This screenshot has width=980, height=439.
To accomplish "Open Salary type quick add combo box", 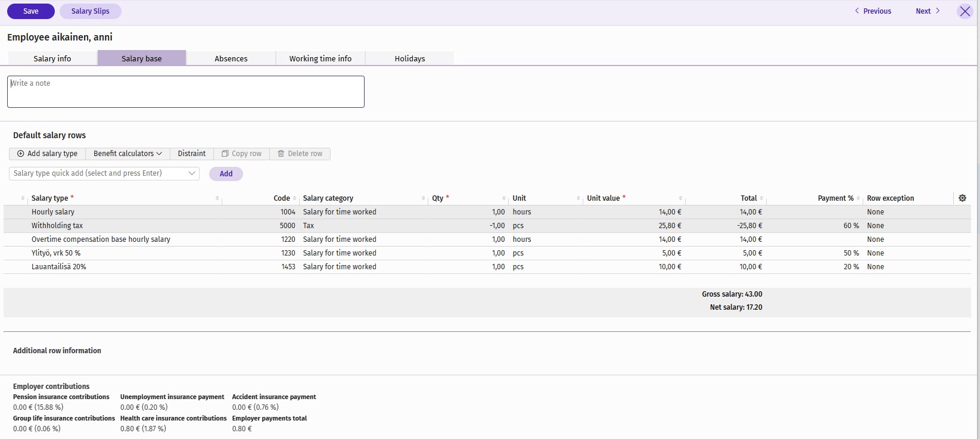I will 104,173.
